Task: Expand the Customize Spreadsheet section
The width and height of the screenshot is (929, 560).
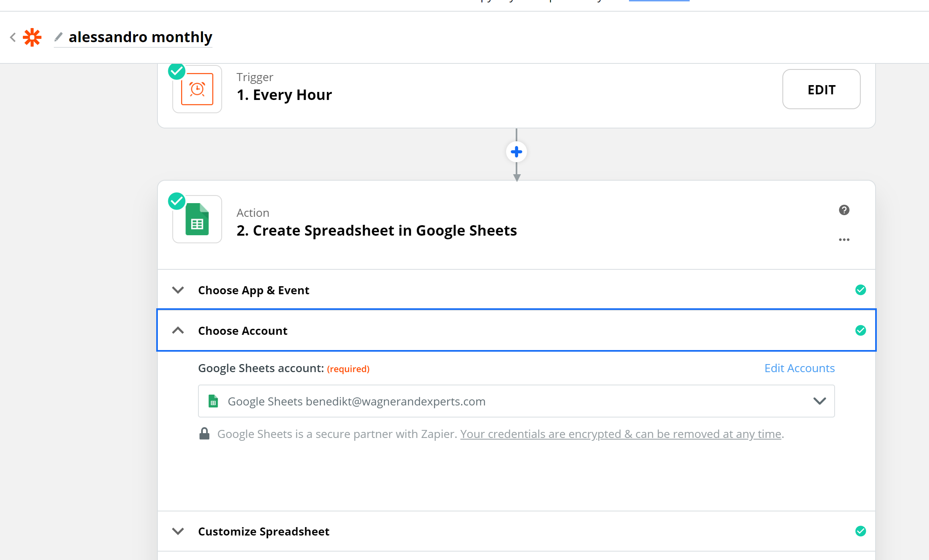Action: tap(517, 531)
